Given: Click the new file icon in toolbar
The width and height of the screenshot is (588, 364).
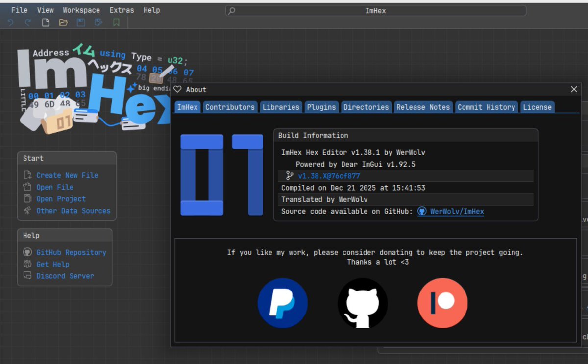Looking at the screenshot, I should [x=46, y=23].
